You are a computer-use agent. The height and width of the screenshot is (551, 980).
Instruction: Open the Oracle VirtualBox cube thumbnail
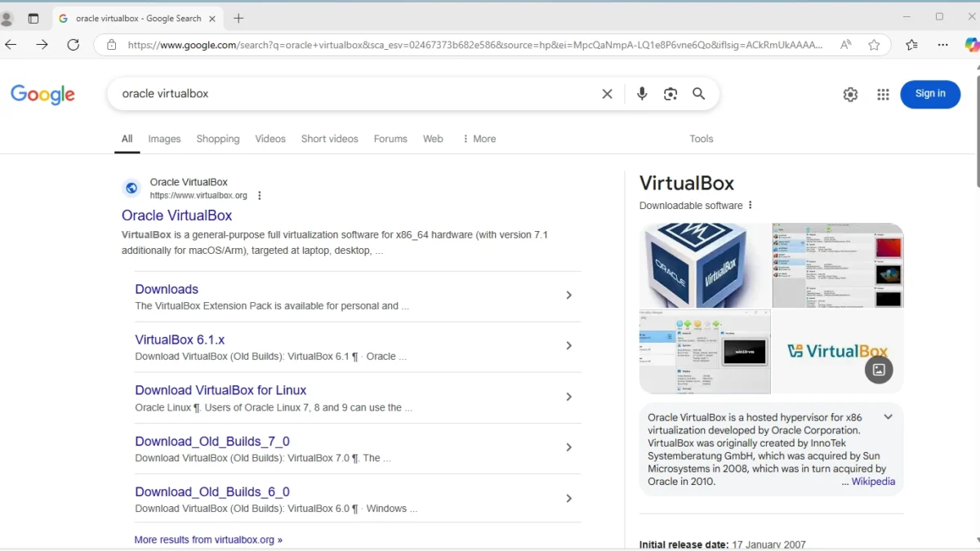click(705, 265)
